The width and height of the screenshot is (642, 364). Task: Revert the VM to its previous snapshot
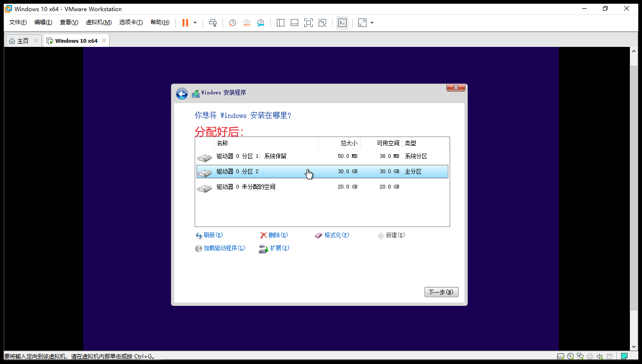coord(247,23)
